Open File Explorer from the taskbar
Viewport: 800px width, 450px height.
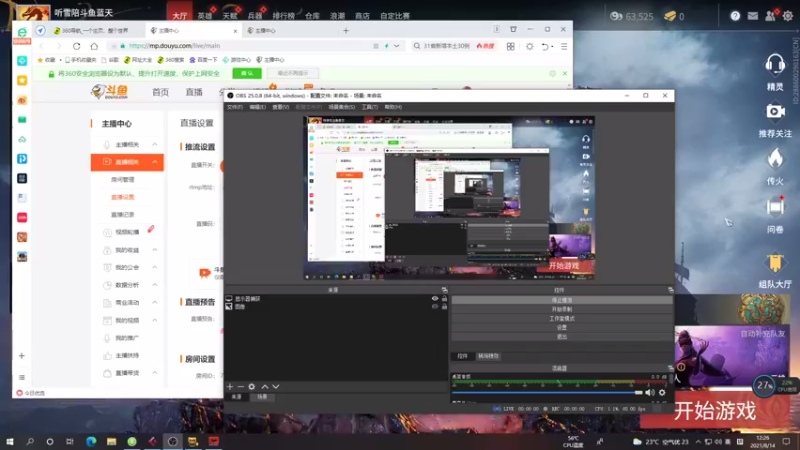(111, 441)
